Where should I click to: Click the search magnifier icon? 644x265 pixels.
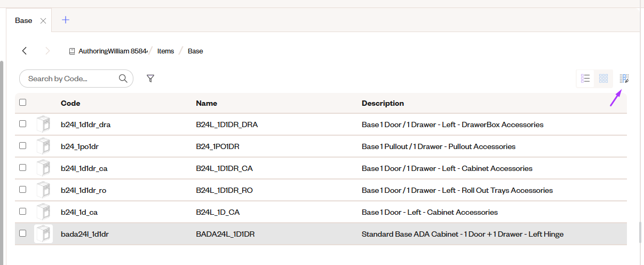(x=123, y=79)
